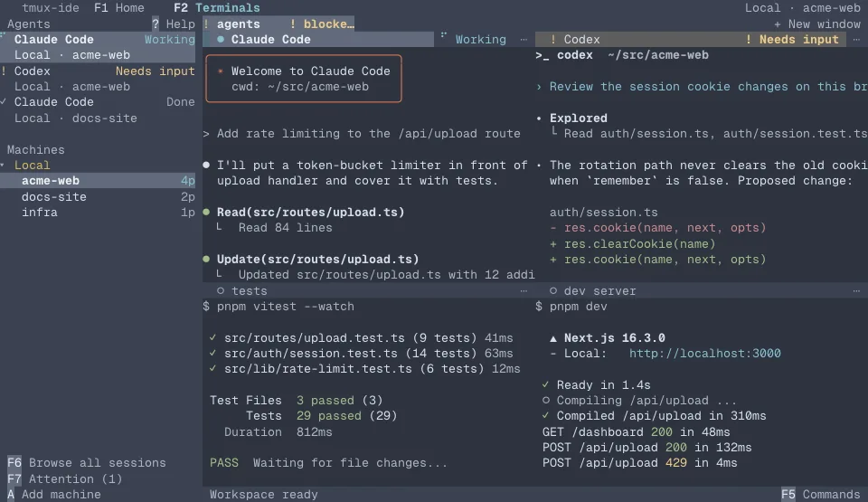The width and height of the screenshot is (868, 502).
Task: Select the Claude Code agent marked Working
Action: (98, 47)
